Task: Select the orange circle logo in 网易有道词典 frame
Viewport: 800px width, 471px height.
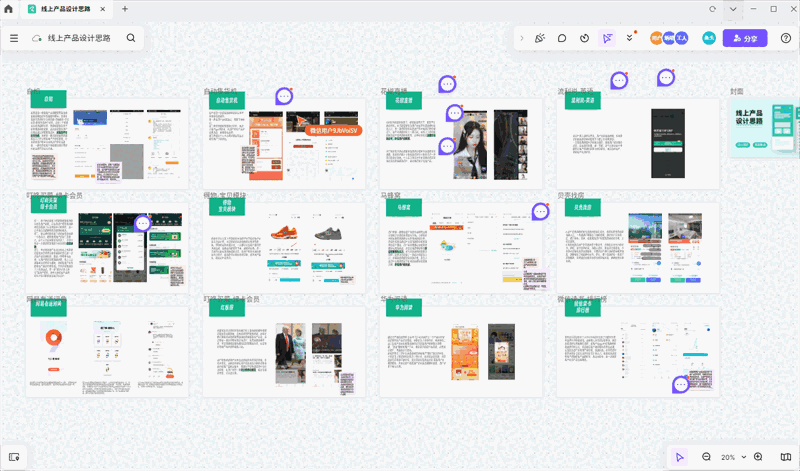Action: tap(53, 337)
